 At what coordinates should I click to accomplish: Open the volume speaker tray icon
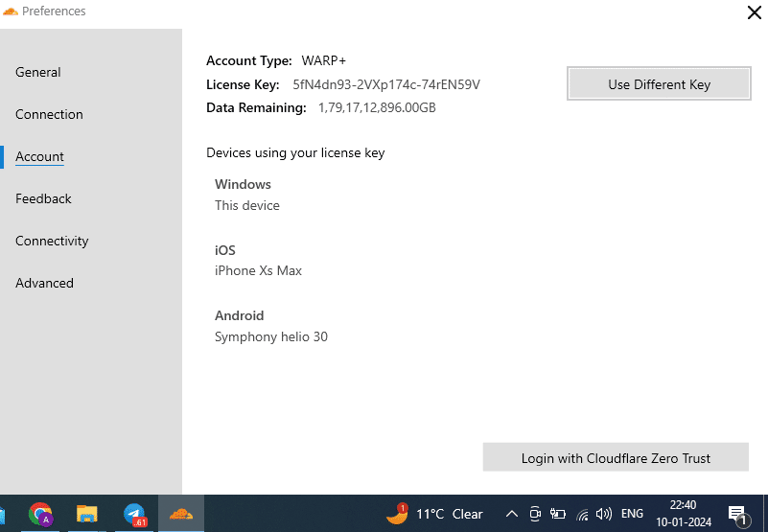click(604, 514)
